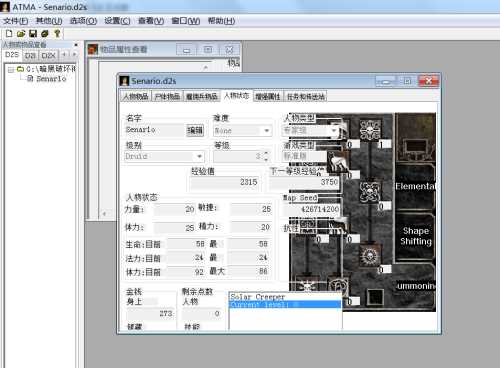This screenshot has height=368, width=500.
Task: Click the Open folder toolbar icon
Action: click(21, 33)
